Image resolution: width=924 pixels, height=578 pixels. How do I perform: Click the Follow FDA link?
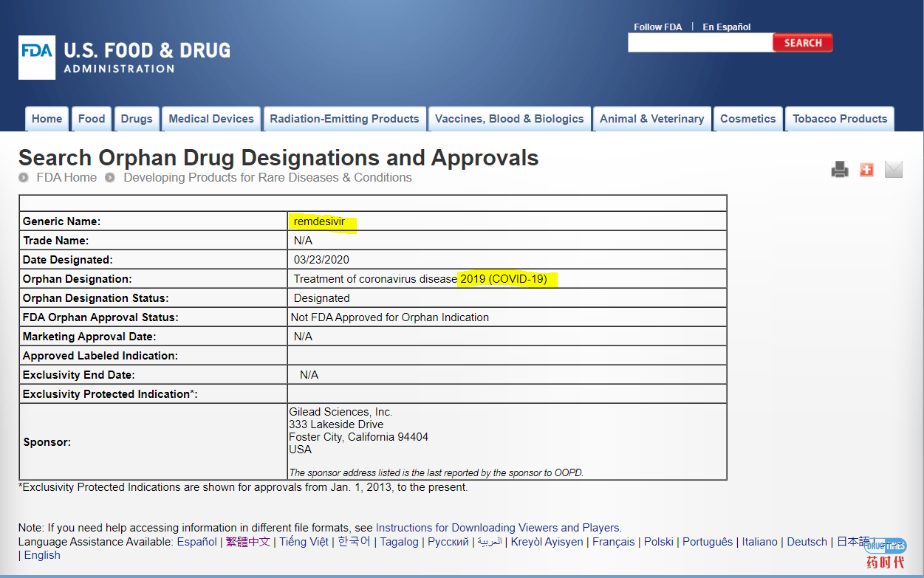[657, 27]
